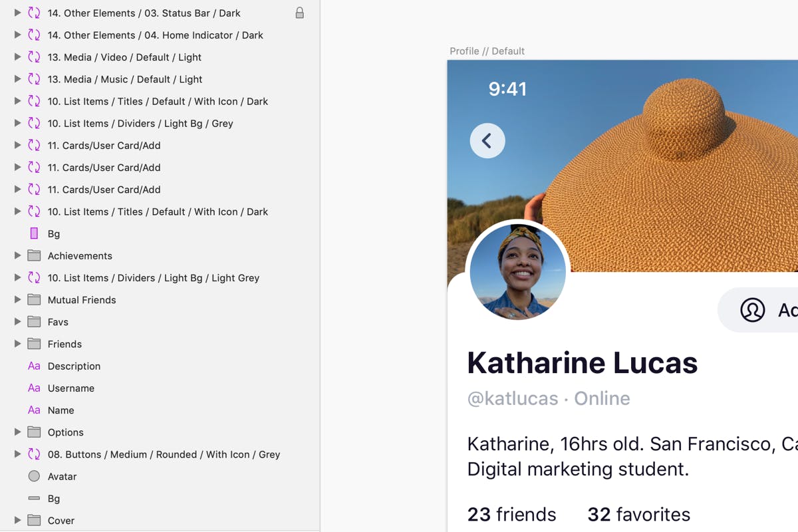
Task: Expand the Media / Music / Default / Light layer
Action: point(17,79)
